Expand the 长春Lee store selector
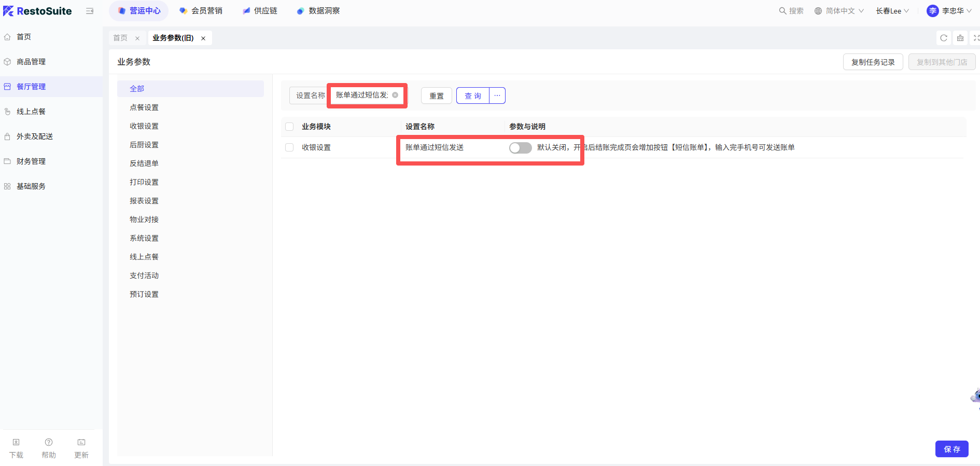The image size is (980, 466). (892, 11)
